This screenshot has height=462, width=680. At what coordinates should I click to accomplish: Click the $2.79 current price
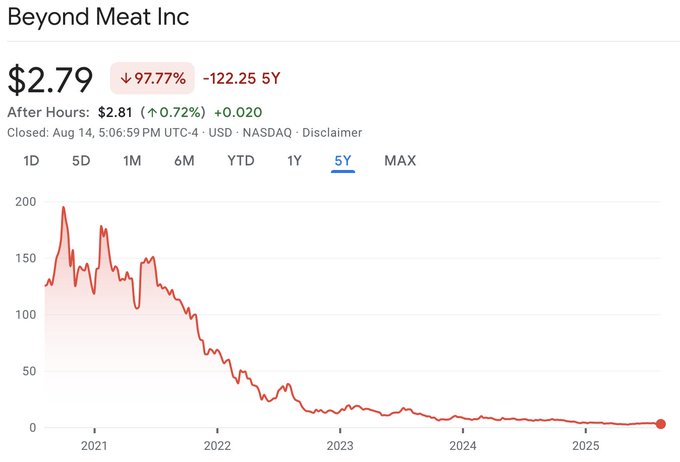pyautogui.click(x=50, y=78)
